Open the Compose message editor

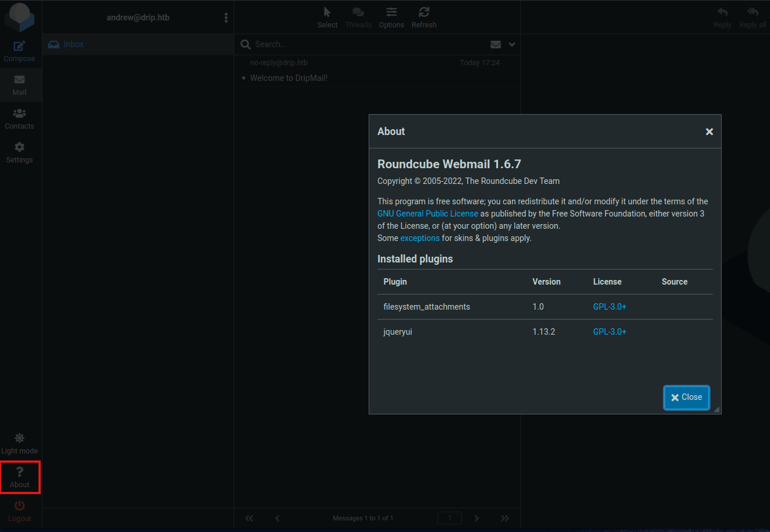click(x=19, y=51)
